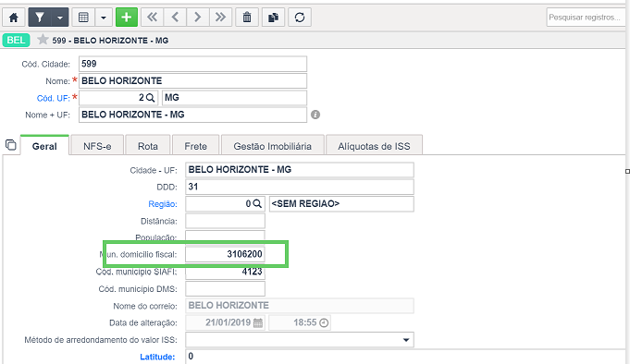Viewport: 630px width, 364px height.
Task: Jump to the last record
Action: click(x=220, y=18)
